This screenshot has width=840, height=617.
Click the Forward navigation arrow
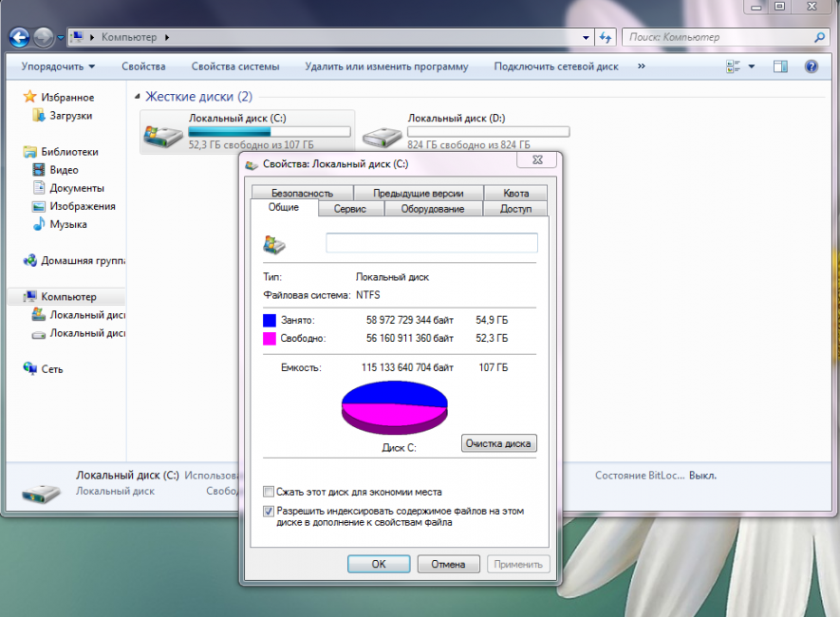pos(44,37)
